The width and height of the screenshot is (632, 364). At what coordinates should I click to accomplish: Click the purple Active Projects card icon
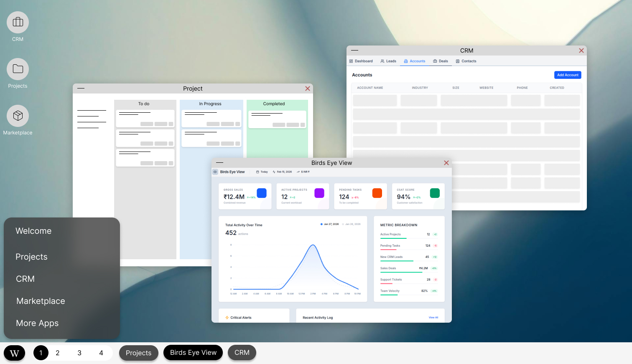319,193
